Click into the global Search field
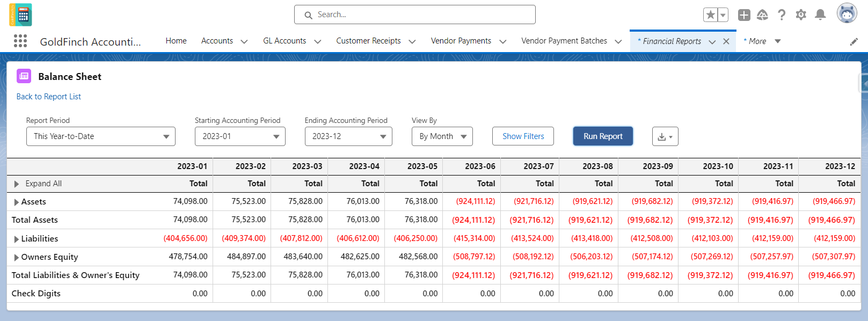 pyautogui.click(x=415, y=14)
